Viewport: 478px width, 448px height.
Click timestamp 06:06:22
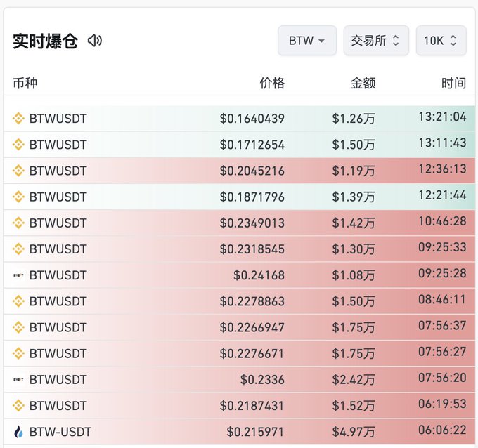click(442, 430)
